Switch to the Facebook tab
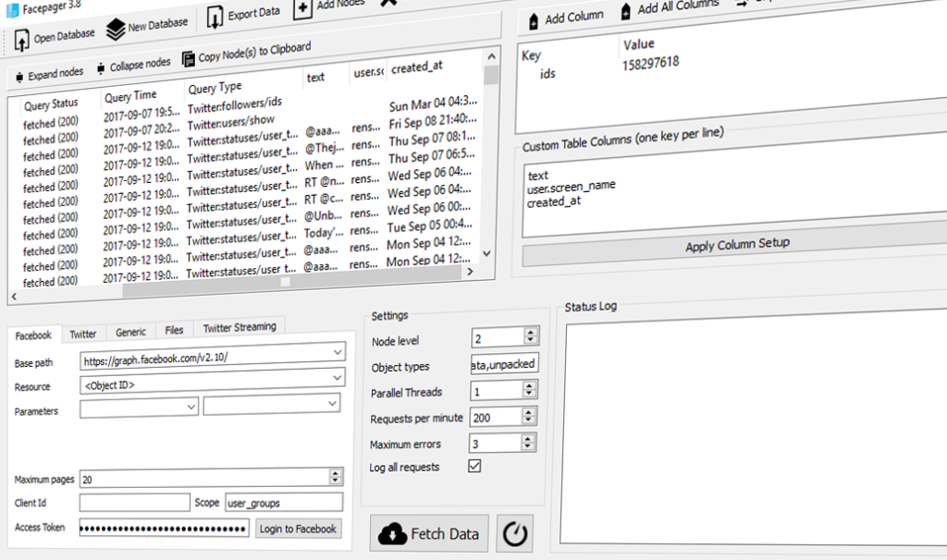The width and height of the screenshot is (947, 560). 33,335
